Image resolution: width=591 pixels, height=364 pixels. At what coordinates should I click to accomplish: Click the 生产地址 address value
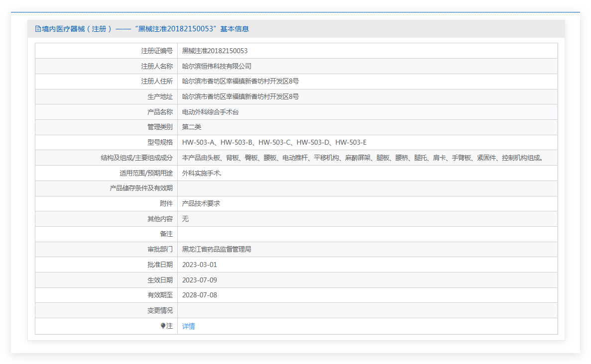[240, 97]
